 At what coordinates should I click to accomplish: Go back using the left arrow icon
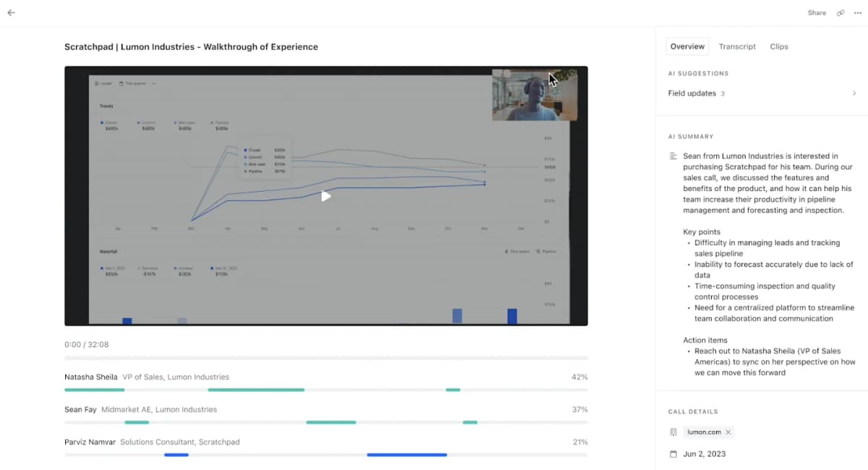click(11, 13)
